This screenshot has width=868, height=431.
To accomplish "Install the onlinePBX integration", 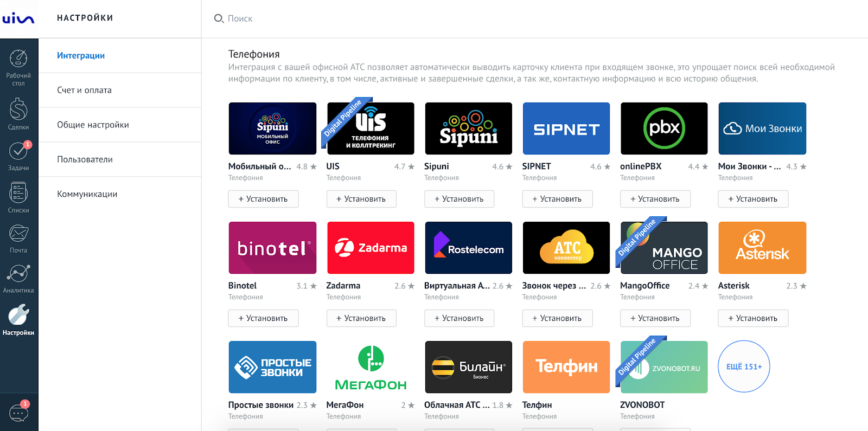I will (655, 199).
